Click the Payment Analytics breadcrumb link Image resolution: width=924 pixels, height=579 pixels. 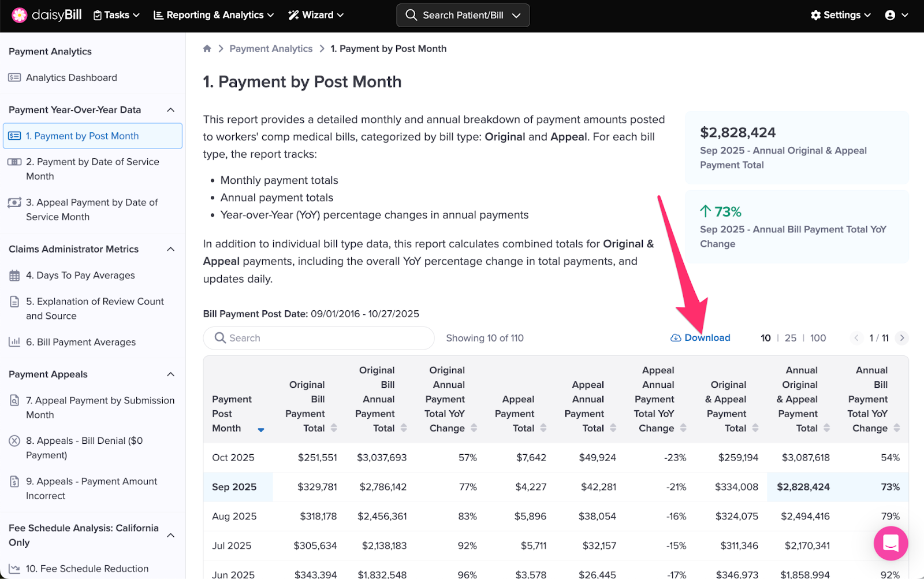click(271, 49)
